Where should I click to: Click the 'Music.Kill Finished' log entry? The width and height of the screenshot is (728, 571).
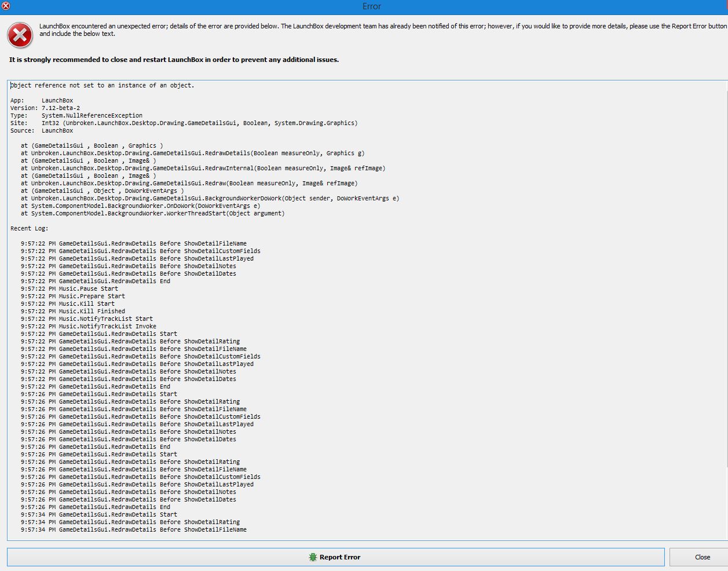tap(73, 311)
